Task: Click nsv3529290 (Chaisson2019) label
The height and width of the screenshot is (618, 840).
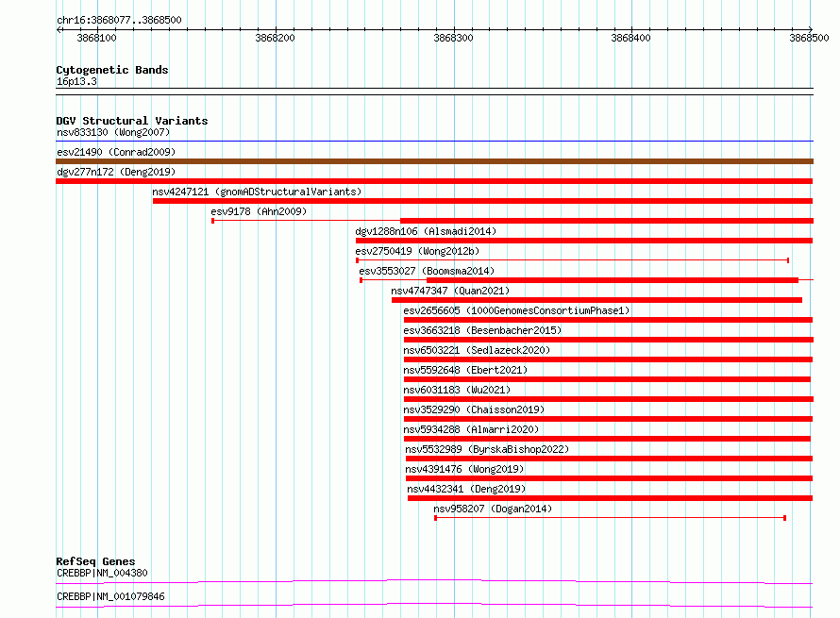Action: pos(474,409)
